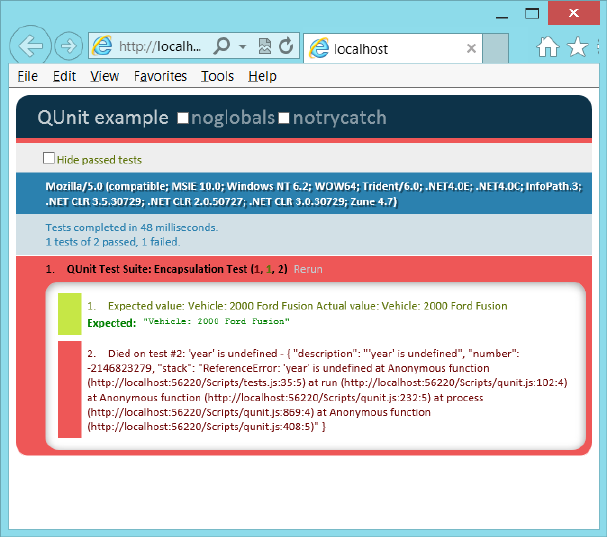Go forward with the Forward arrow button
607x537 pixels.
point(69,46)
